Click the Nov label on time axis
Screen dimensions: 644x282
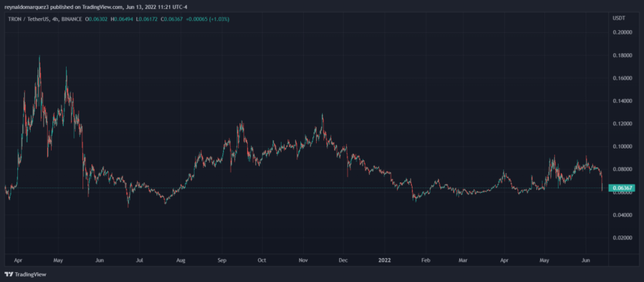click(x=303, y=260)
